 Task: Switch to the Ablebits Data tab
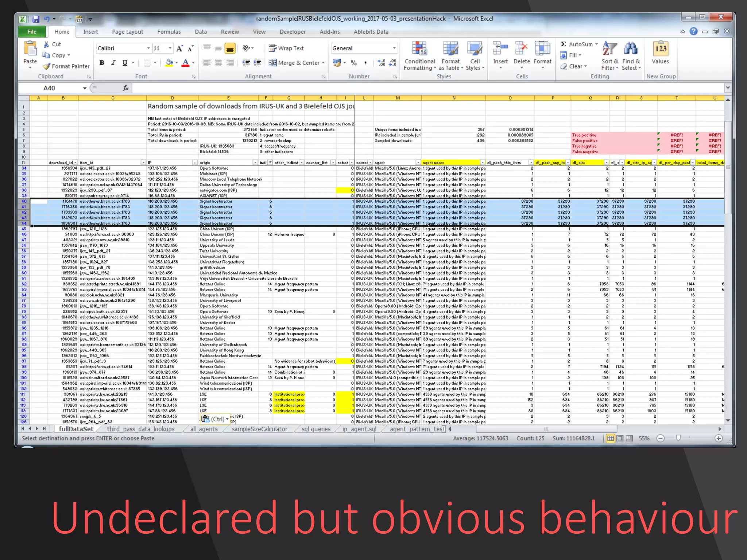[x=371, y=32]
